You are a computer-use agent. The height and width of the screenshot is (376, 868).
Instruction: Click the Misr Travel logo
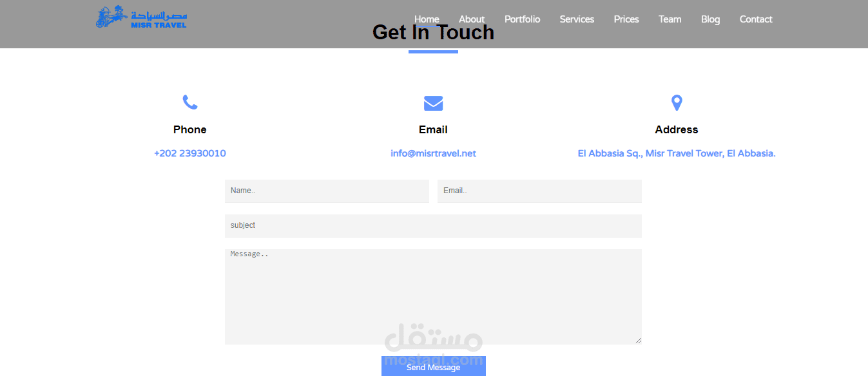click(x=141, y=17)
